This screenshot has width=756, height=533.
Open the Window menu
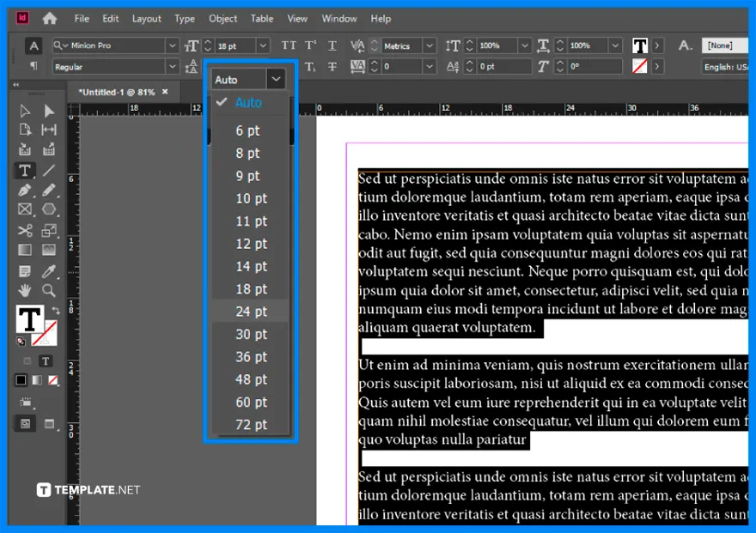pos(338,18)
